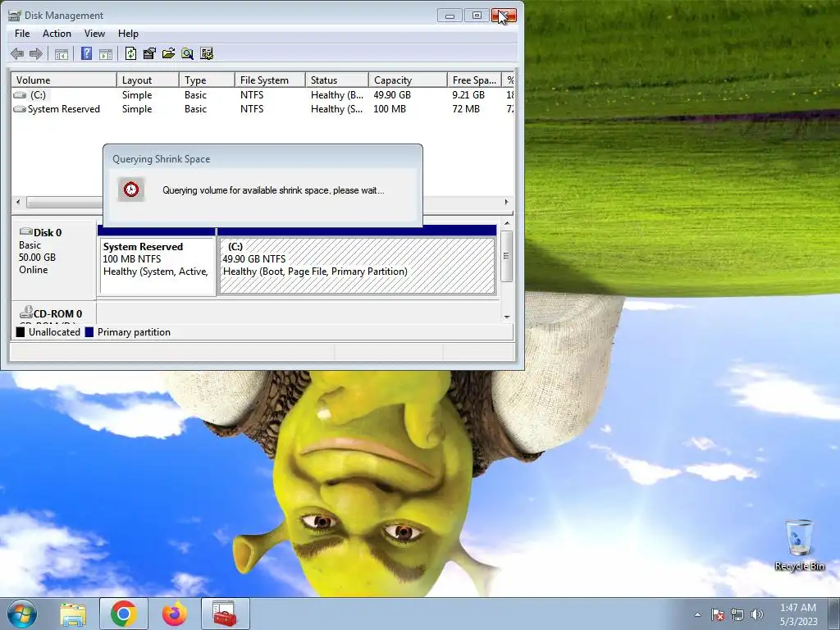The height and width of the screenshot is (630, 840).
Task: Sort by the Volume column header
Action: [64, 80]
